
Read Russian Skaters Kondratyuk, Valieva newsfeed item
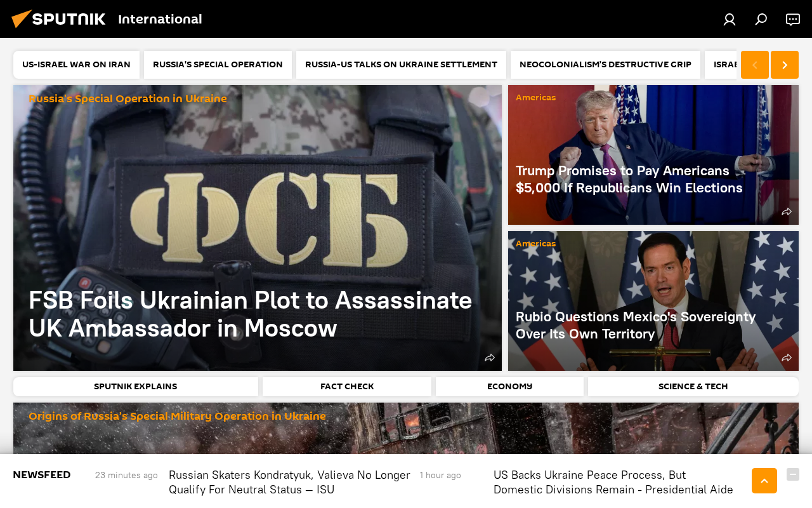click(289, 482)
